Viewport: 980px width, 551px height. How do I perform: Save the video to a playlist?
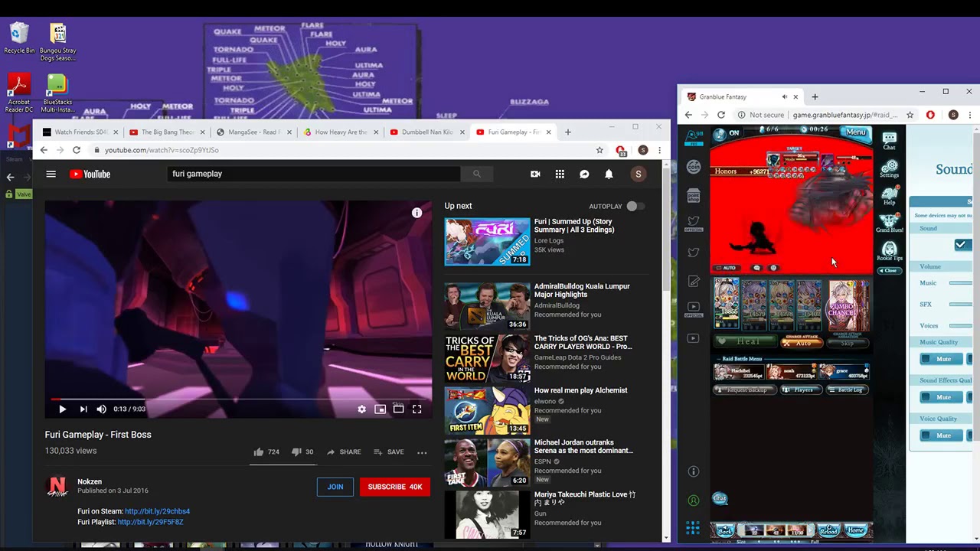[388, 452]
